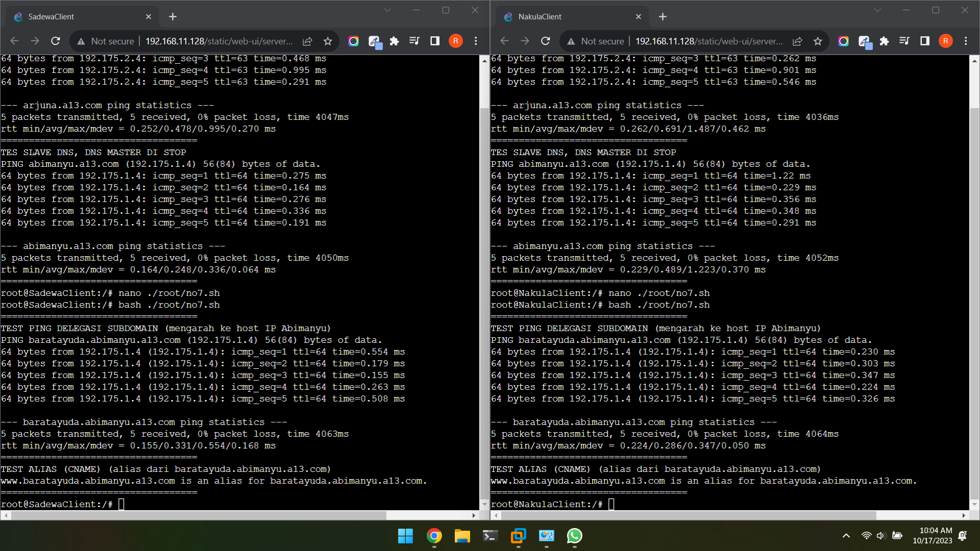Viewport: 980px width, 551px height.
Task: Open the three-dot Chrome menu on NakulaClient
Action: (966, 41)
